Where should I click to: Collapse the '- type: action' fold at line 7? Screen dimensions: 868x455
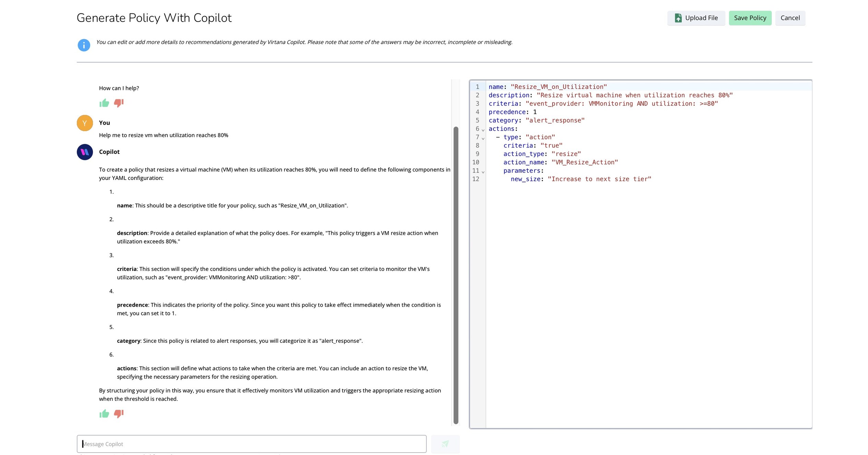pyautogui.click(x=483, y=138)
